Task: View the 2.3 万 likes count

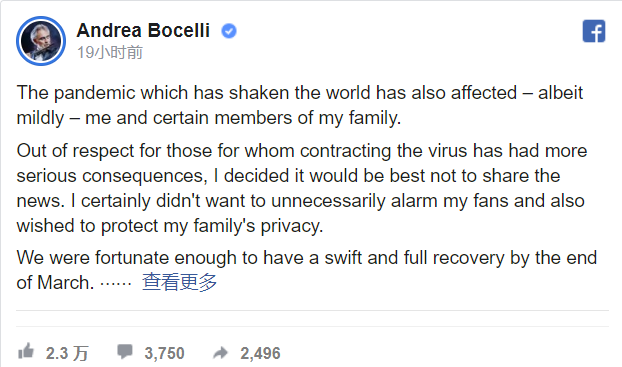Action: click(67, 353)
